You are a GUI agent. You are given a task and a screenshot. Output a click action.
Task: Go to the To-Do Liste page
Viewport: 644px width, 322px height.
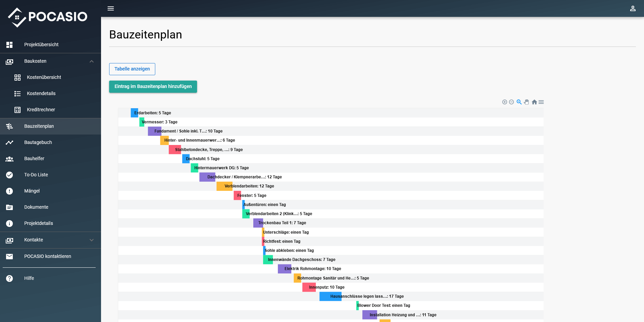click(x=36, y=175)
